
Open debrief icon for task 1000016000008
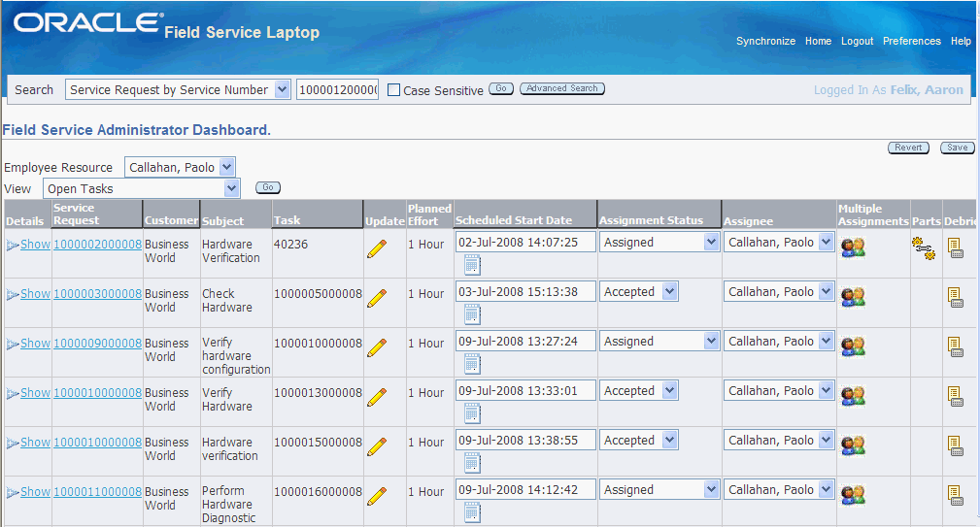[x=956, y=495]
